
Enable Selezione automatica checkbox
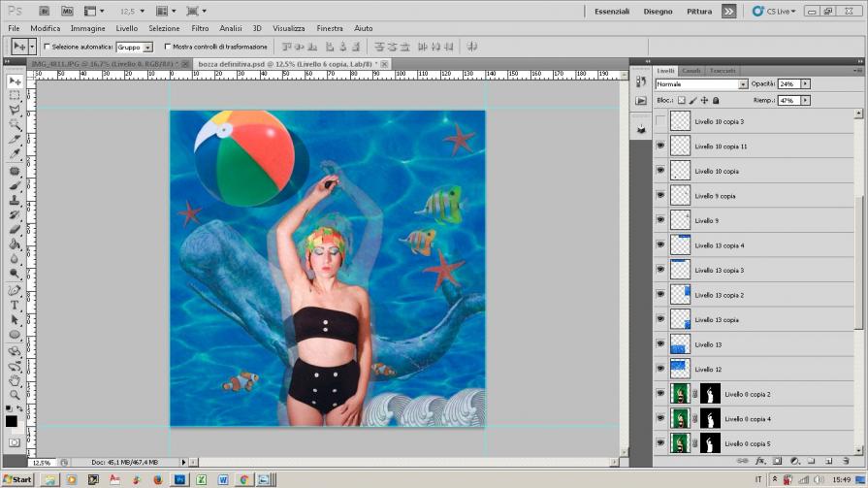[x=48, y=47]
